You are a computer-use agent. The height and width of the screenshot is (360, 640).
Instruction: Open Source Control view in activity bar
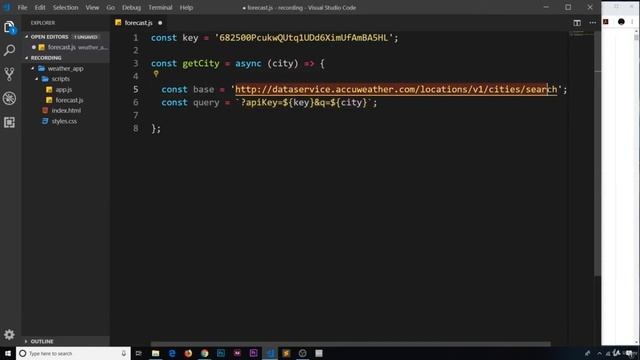tap(9, 74)
